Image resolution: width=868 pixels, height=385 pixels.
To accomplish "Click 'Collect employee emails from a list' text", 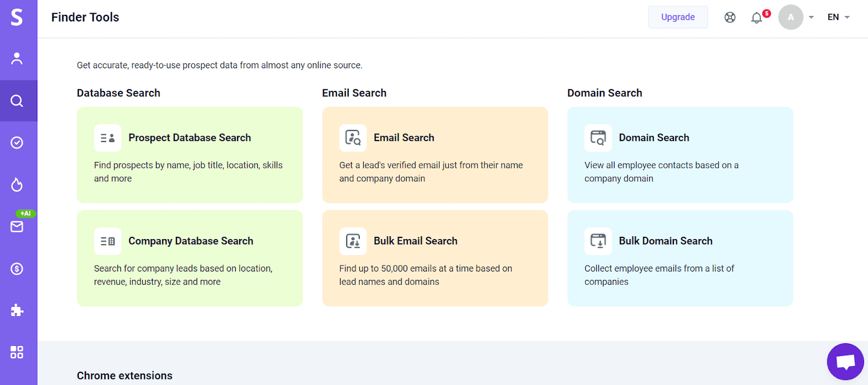I will [660, 275].
